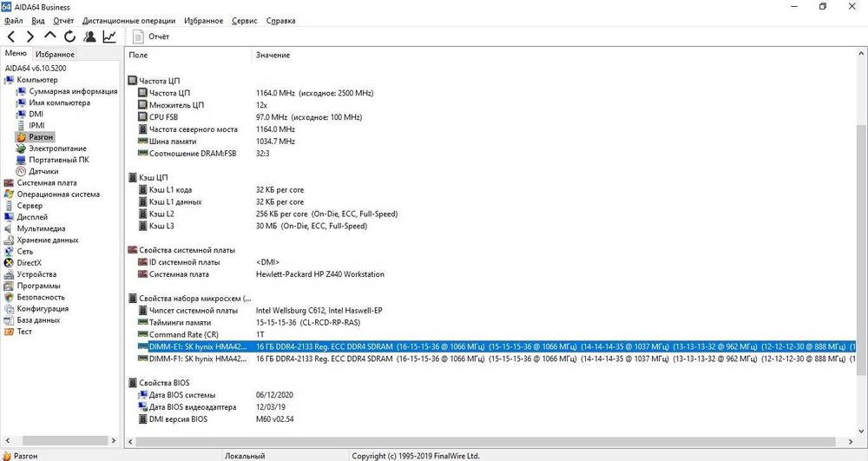Open the Датчики tree item
Image resolution: width=868 pixels, height=461 pixels.
point(43,171)
